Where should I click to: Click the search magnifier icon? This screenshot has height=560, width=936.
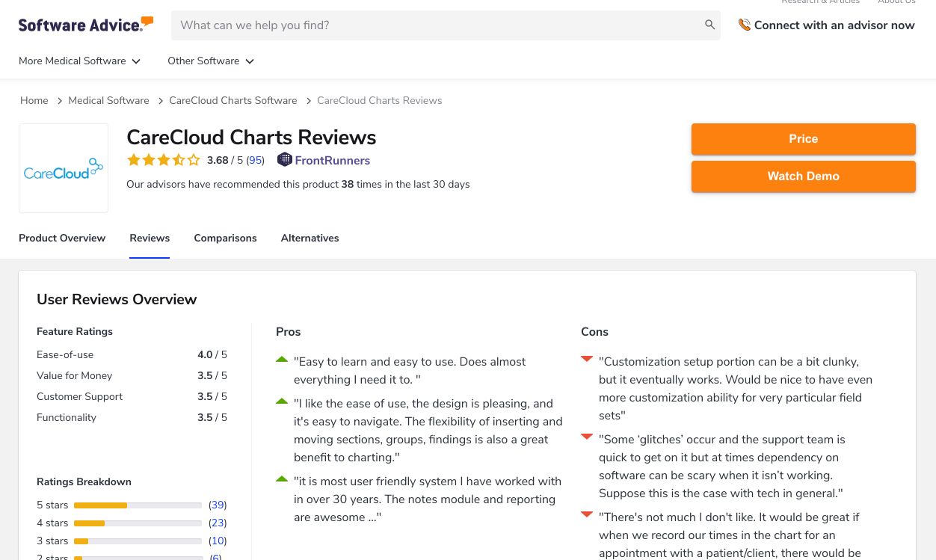(709, 25)
